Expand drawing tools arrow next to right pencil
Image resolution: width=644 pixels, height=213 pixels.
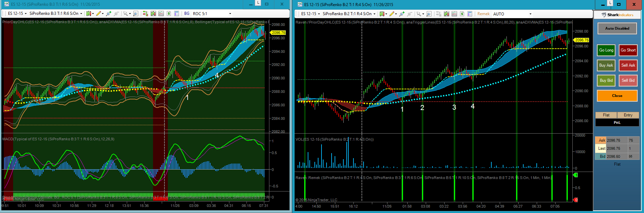click(x=396, y=14)
